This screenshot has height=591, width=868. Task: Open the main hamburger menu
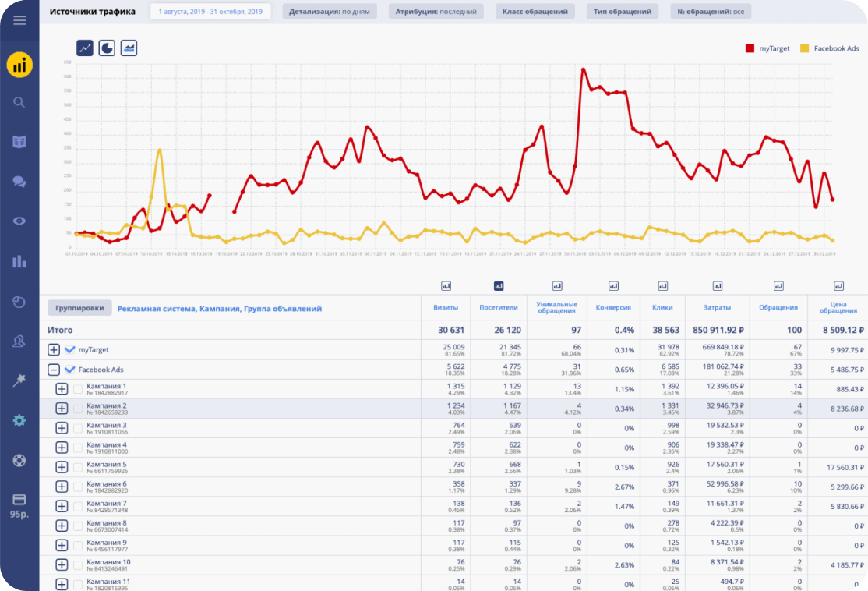[19, 21]
